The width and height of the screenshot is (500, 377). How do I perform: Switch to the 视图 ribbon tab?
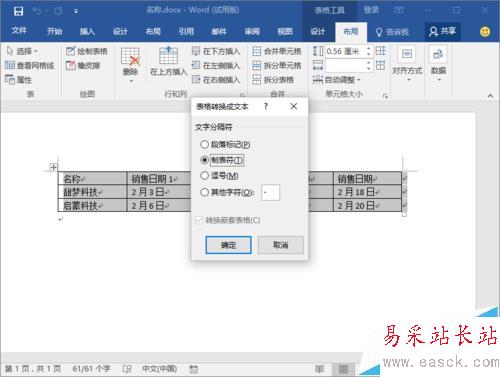tap(285, 32)
